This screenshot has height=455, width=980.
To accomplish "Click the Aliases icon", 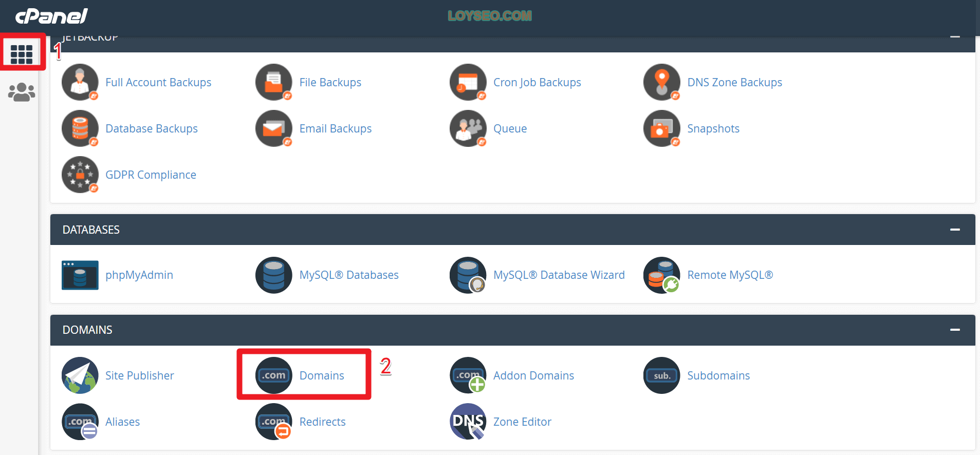I will [x=80, y=422].
